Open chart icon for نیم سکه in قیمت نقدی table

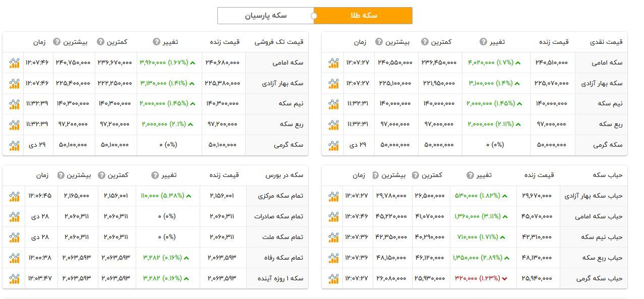pos(333,104)
